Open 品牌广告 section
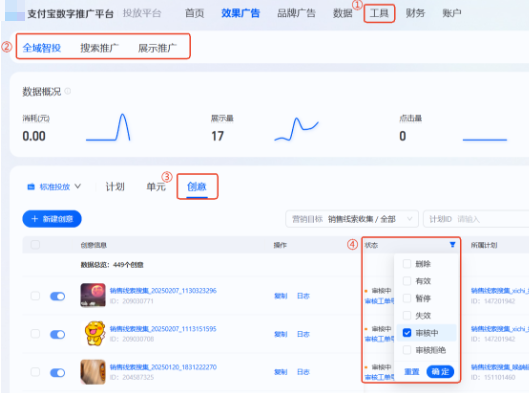 point(296,13)
